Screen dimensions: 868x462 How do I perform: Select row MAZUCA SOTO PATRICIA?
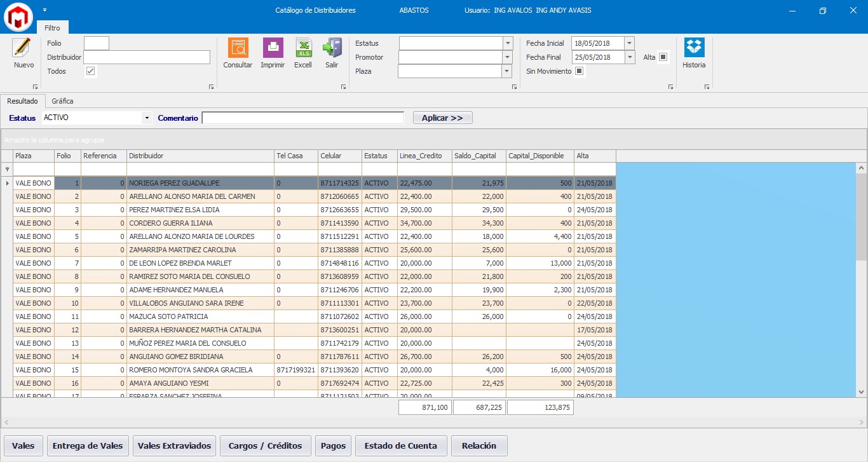point(315,316)
